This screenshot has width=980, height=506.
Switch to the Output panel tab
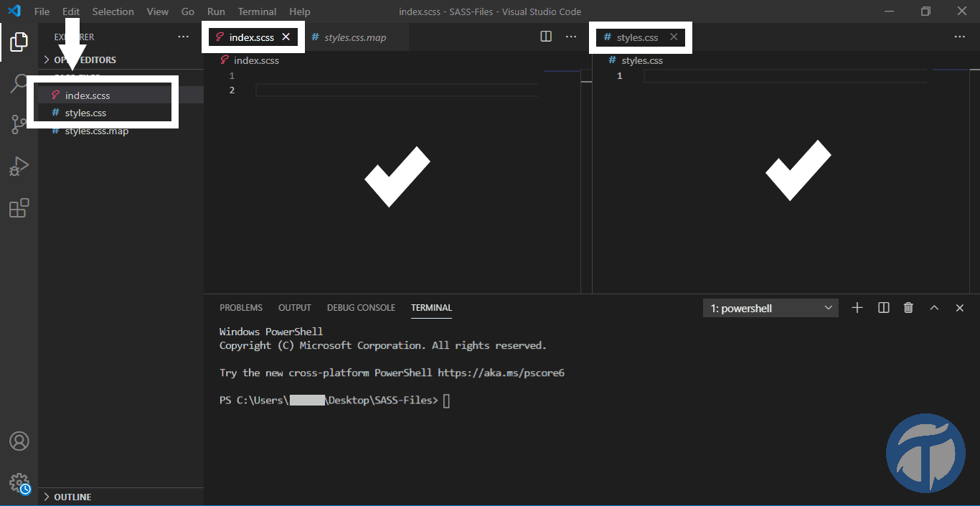tap(295, 307)
